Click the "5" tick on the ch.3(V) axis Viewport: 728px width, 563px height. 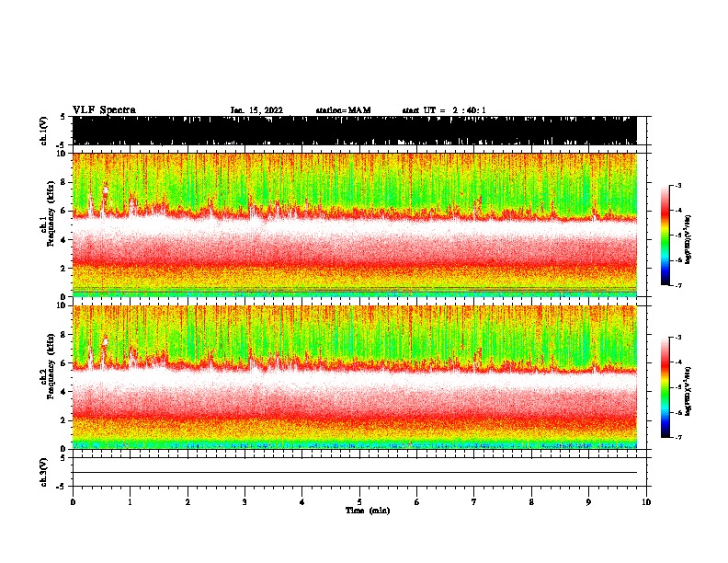tap(63, 458)
